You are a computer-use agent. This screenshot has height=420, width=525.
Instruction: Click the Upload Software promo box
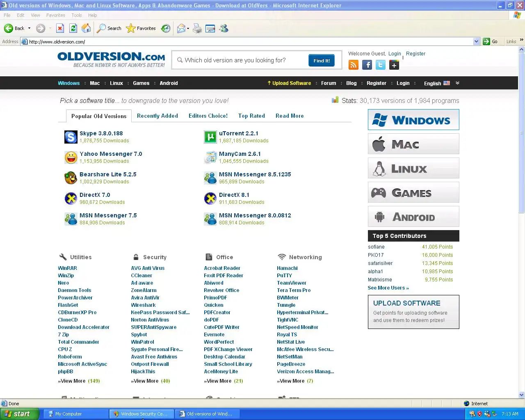click(x=413, y=312)
